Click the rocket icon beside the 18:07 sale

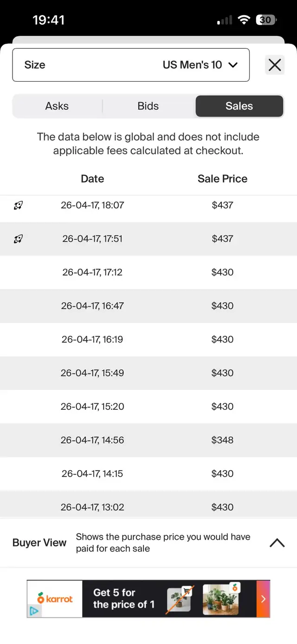point(18,205)
